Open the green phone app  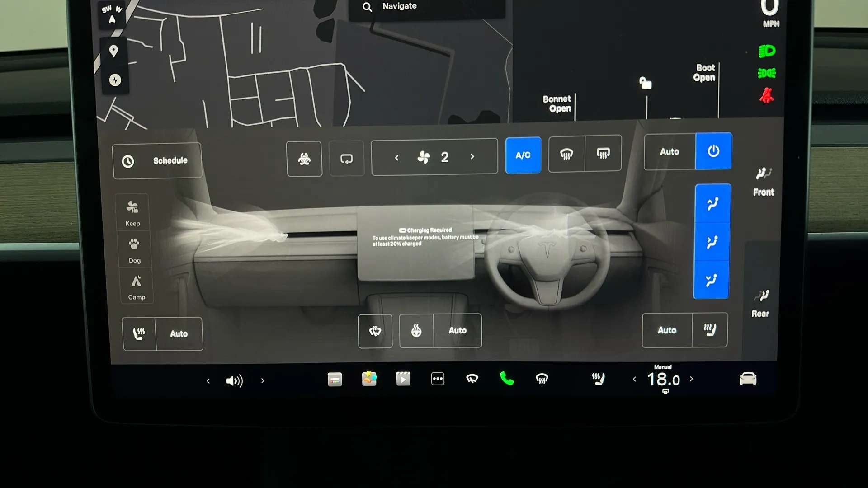coord(507,379)
